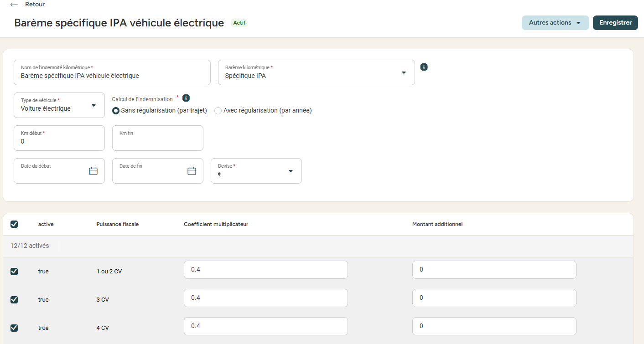This screenshot has width=644, height=344.
Task: Uncheck the 3 CV row checkbox
Action: [14, 300]
